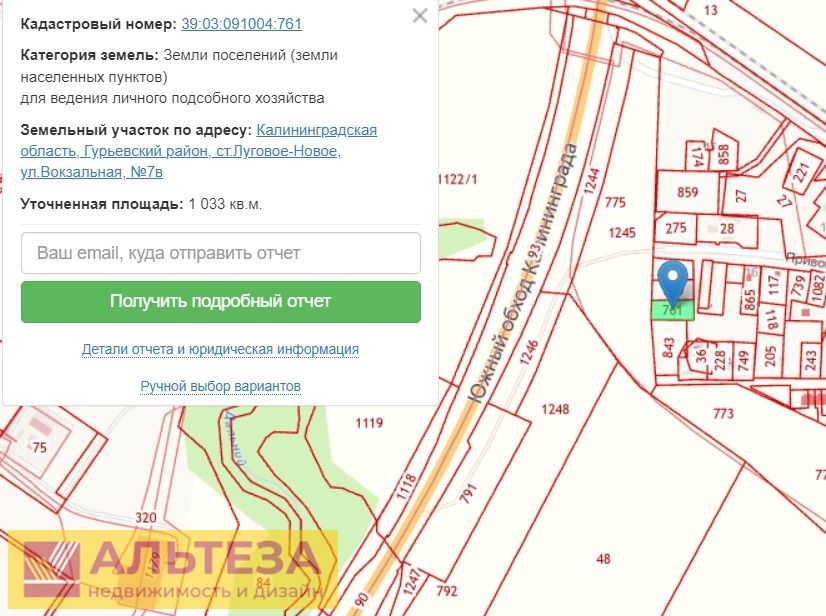Select parcel 13 on the map
Screen dimensions: 826x616
point(711,9)
